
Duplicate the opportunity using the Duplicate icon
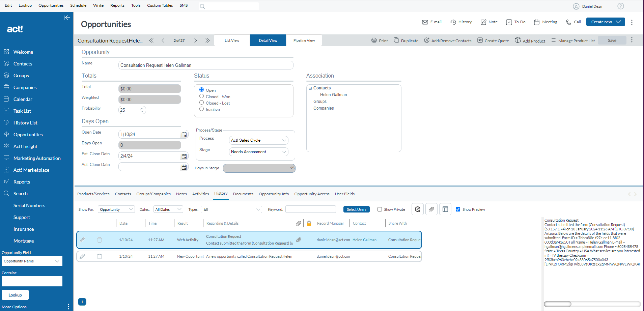coord(396,40)
